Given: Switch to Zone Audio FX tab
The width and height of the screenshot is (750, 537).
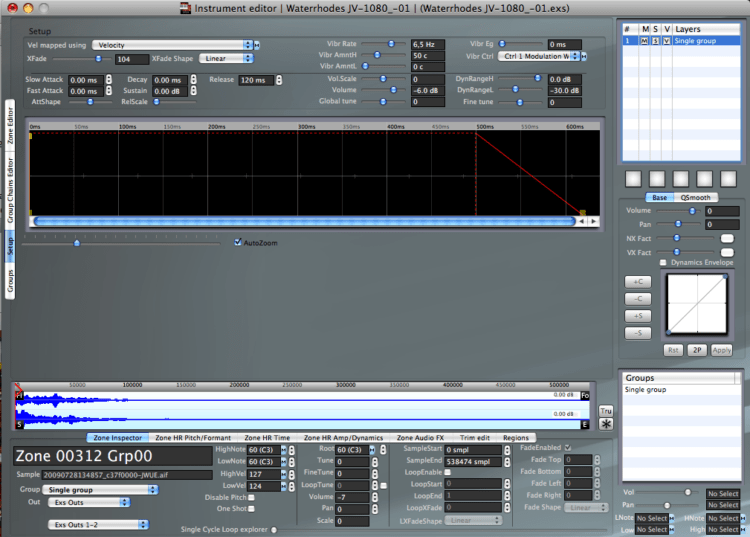Looking at the screenshot, I should [x=420, y=438].
